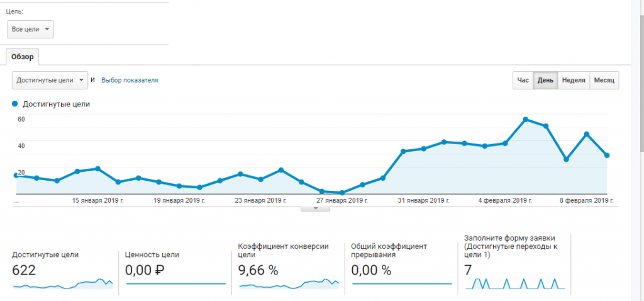Viewport: 644px width, 301px height.
Task: Switch to the Обзор tab
Action: click(23, 57)
